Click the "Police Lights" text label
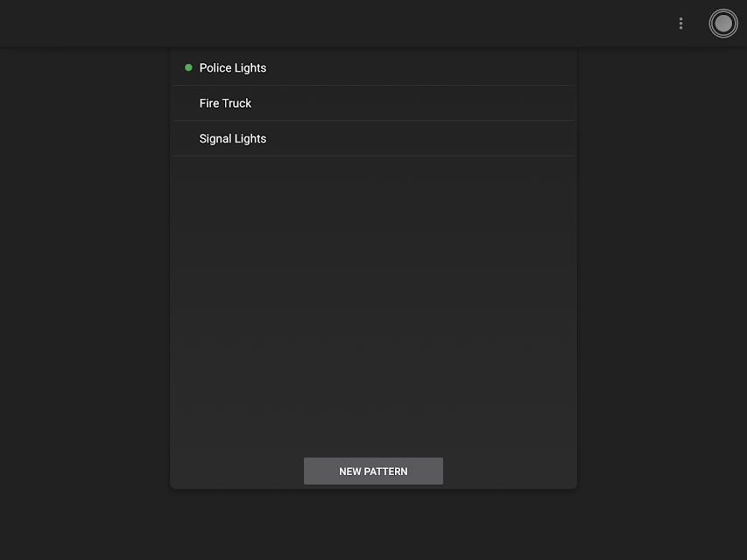The width and height of the screenshot is (747, 560). click(232, 68)
